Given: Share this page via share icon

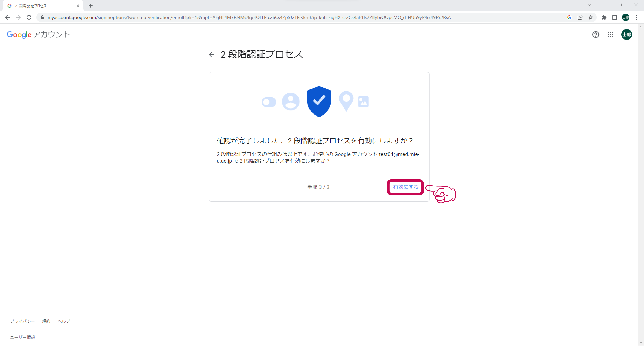Looking at the screenshot, I should (580, 17).
